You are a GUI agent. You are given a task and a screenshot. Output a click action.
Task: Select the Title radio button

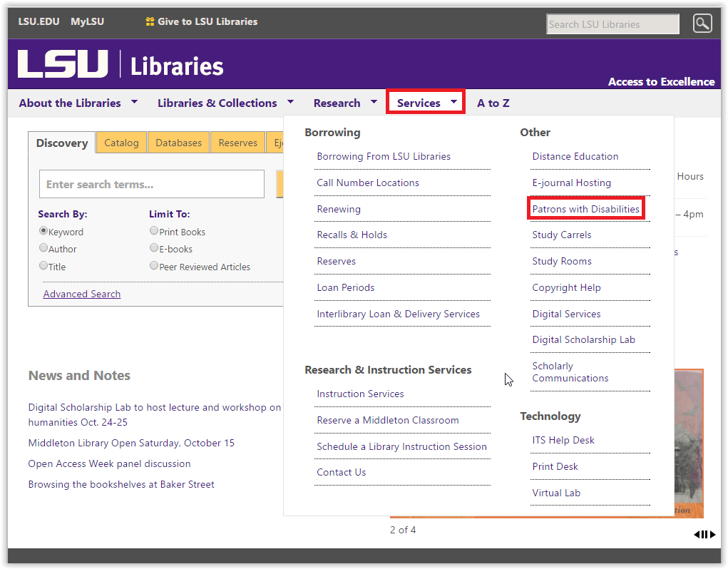coord(43,265)
